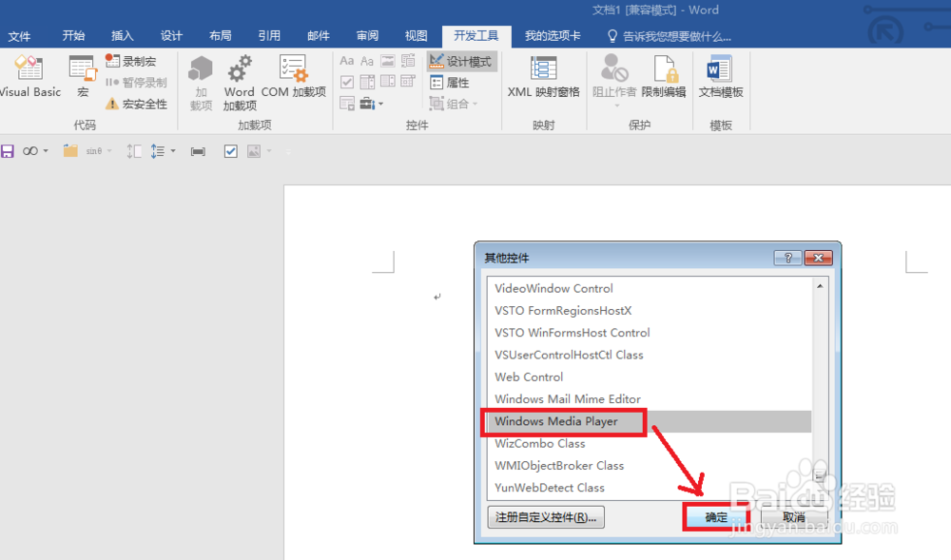Click 取消 in 其他控件 dialog
Image resolution: width=951 pixels, height=560 pixels.
(794, 517)
